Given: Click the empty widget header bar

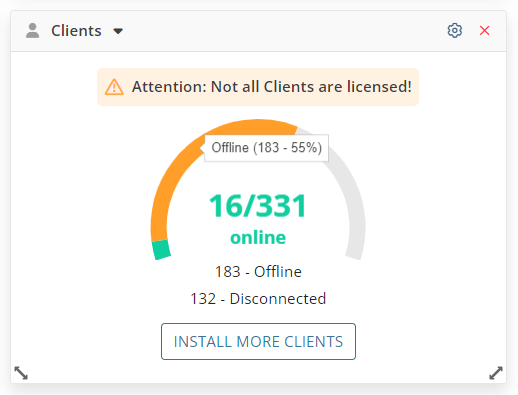Looking at the screenshot, I should [283, 31].
